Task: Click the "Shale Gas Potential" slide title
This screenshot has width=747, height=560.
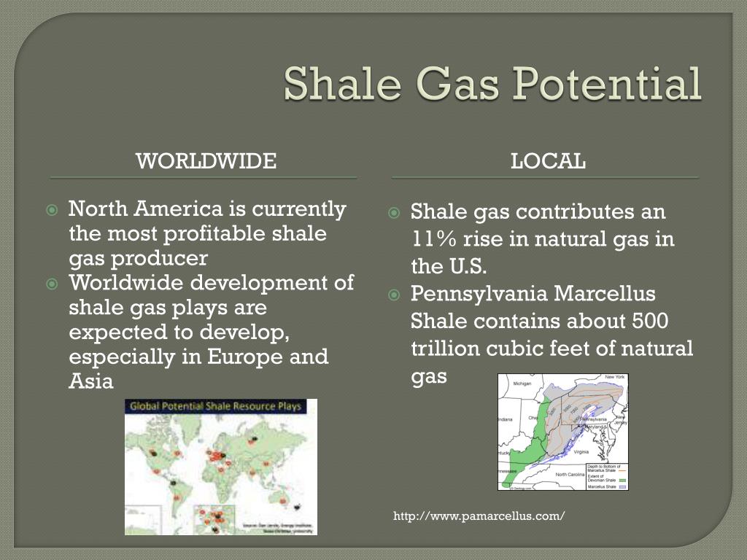Action: click(492, 84)
